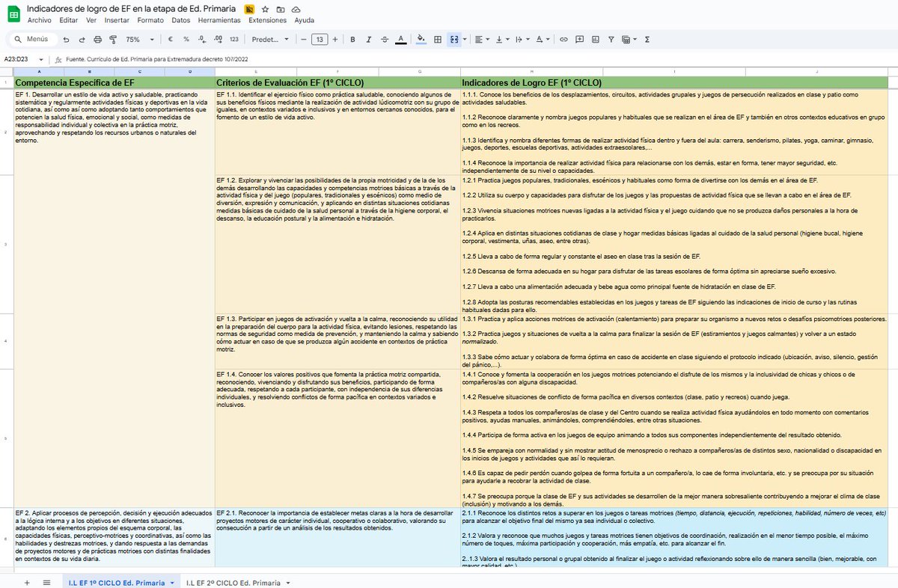898x588 pixels.
Task: Move document to a folder
Action: (x=280, y=8)
